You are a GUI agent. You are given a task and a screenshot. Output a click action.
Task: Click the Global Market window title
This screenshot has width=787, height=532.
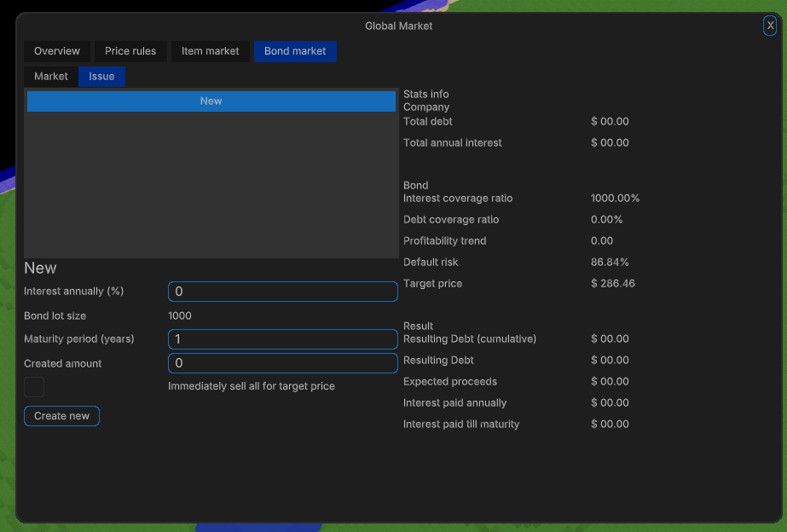coord(398,26)
